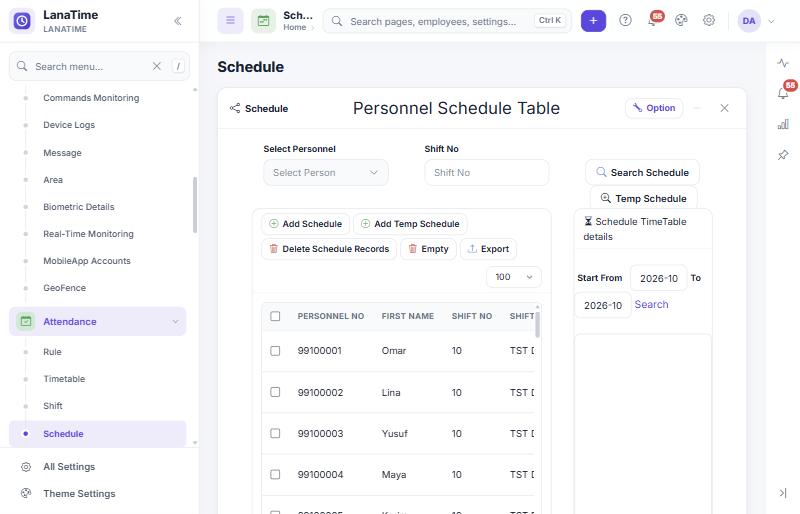800x514 pixels.
Task: Open the Shift menu item
Action: pos(53,406)
